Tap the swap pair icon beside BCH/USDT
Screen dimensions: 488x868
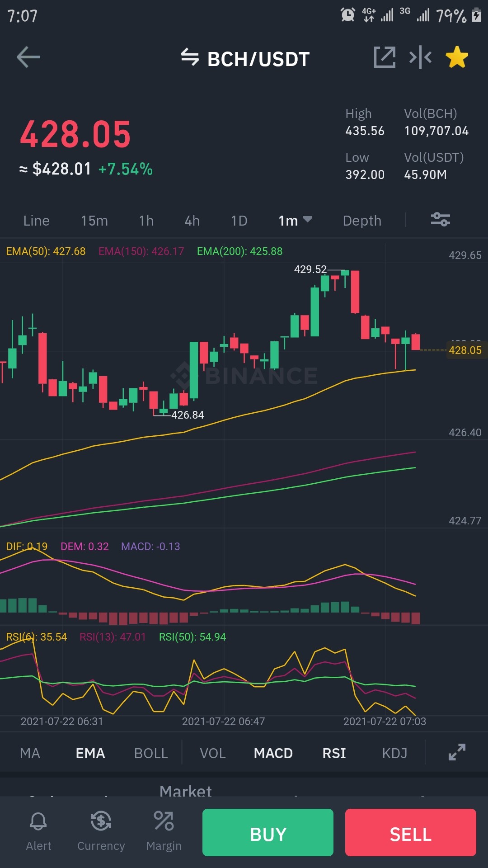pyautogui.click(x=190, y=57)
